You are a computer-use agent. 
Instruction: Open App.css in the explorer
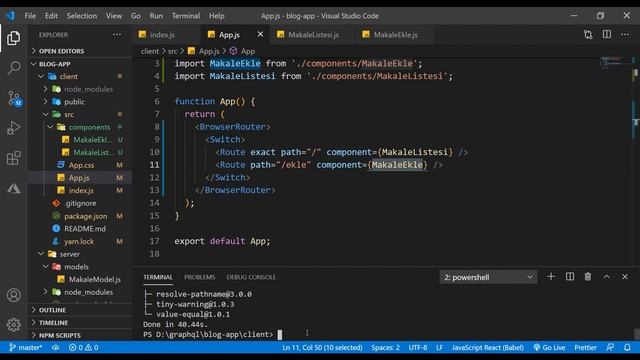click(80, 165)
